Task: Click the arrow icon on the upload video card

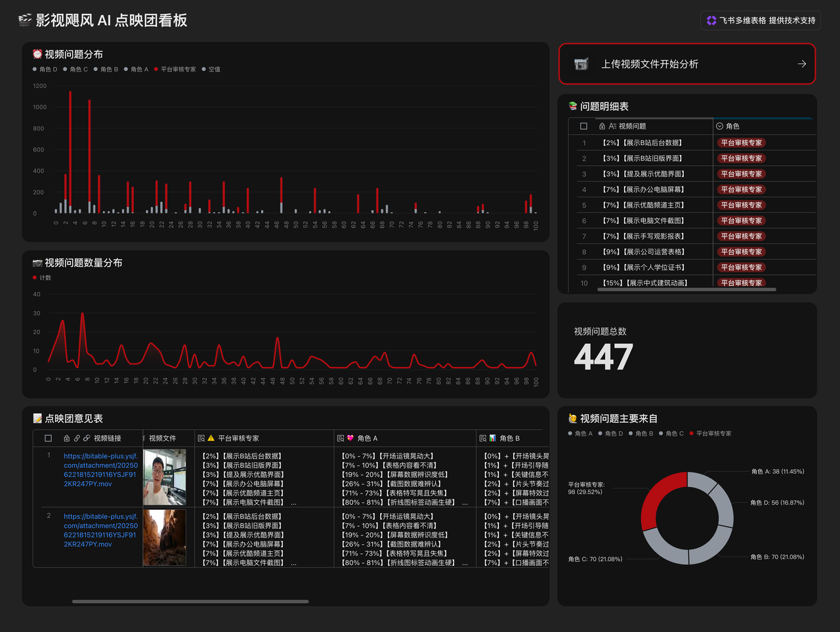Action: [801, 64]
